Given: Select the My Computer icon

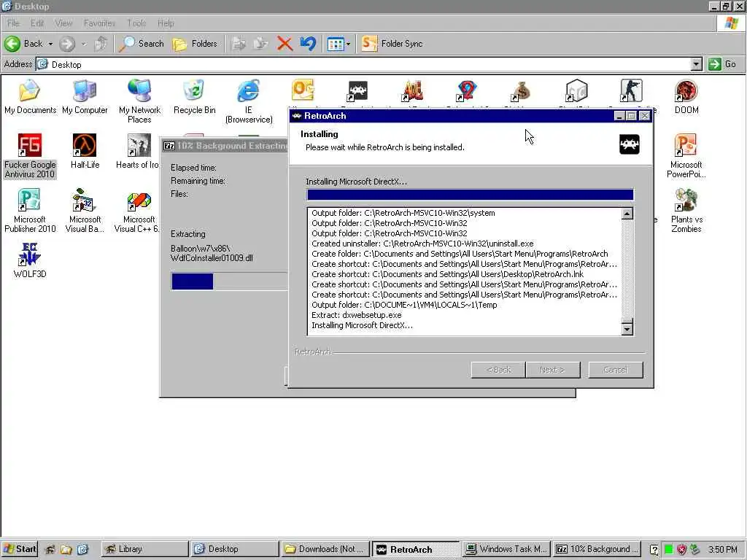Looking at the screenshot, I should click(x=85, y=97).
